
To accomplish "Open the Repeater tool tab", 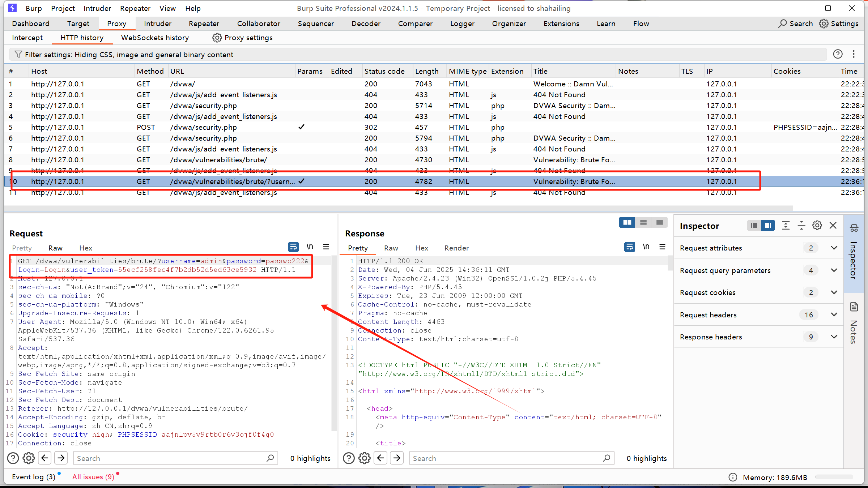I will click(204, 23).
